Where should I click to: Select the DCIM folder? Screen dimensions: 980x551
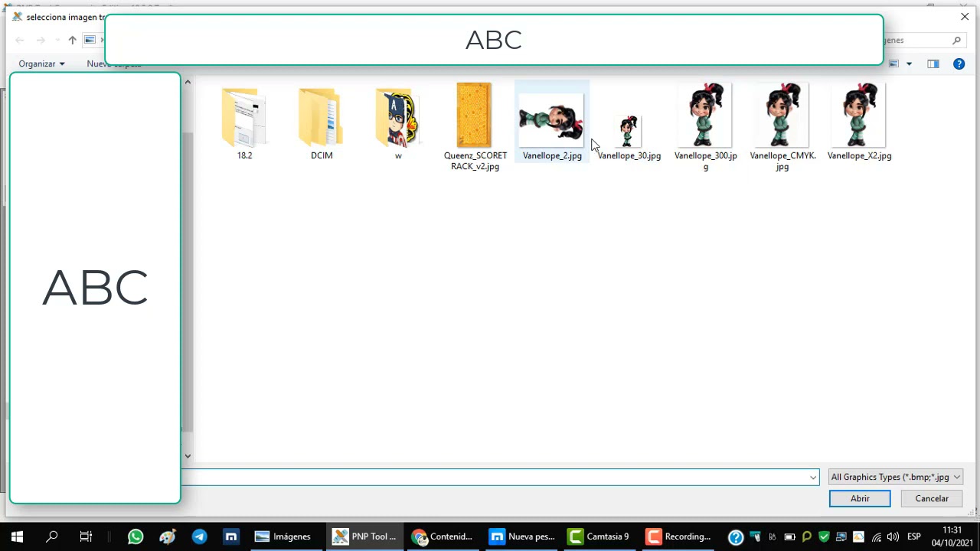(x=322, y=122)
